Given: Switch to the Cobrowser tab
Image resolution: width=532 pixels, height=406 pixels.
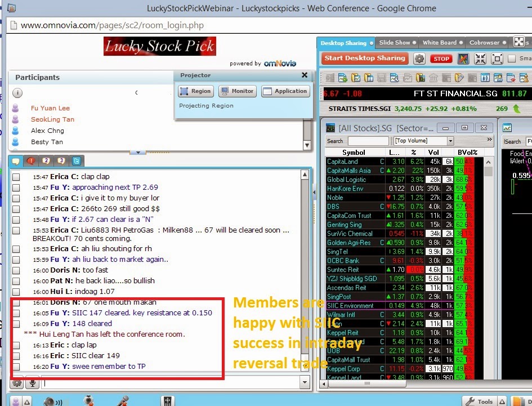Looking at the screenshot, I should tap(487, 43).
